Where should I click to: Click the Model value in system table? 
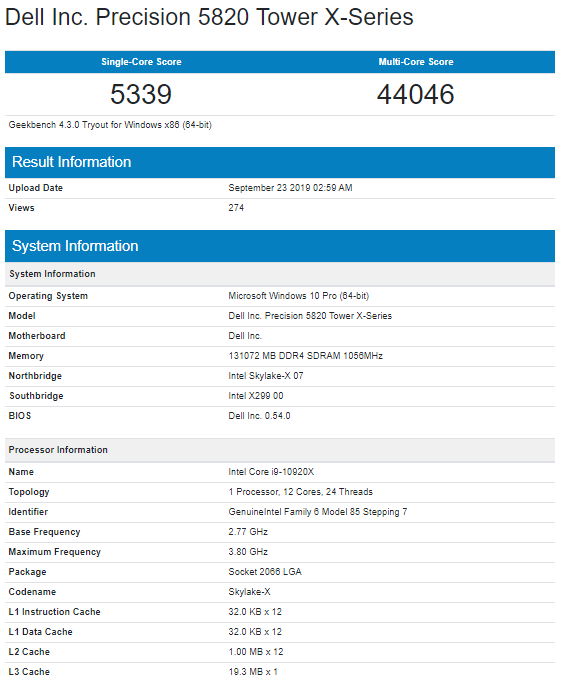(x=310, y=316)
